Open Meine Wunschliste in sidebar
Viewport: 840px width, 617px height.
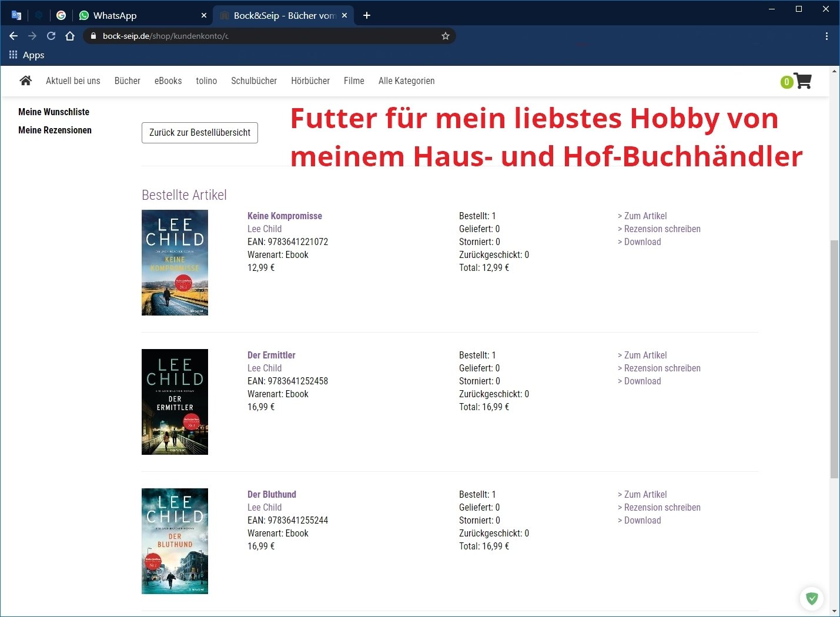coord(53,112)
